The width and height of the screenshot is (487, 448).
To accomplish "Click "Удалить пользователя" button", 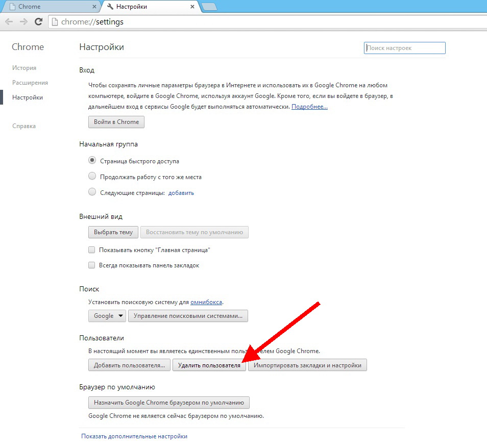I will coord(209,365).
